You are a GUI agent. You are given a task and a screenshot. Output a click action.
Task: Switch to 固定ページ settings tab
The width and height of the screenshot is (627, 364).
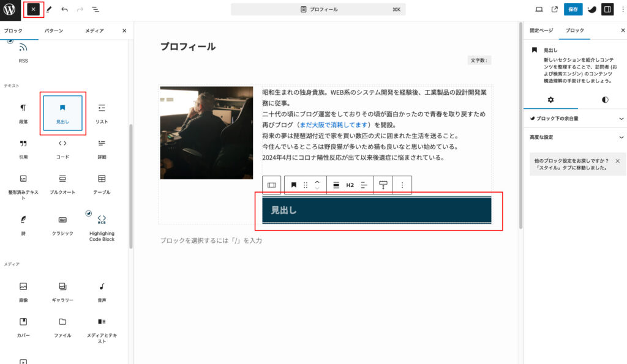[541, 31]
